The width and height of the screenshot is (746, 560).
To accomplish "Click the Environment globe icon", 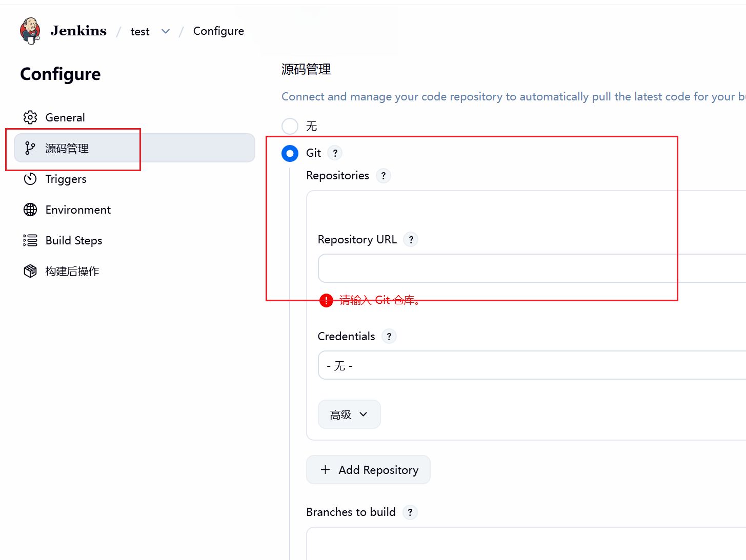I will pyautogui.click(x=30, y=210).
